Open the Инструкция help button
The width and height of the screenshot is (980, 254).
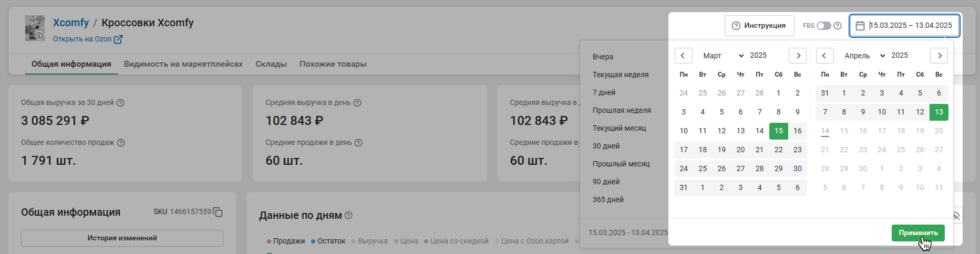pyautogui.click(x=759, y=26)
